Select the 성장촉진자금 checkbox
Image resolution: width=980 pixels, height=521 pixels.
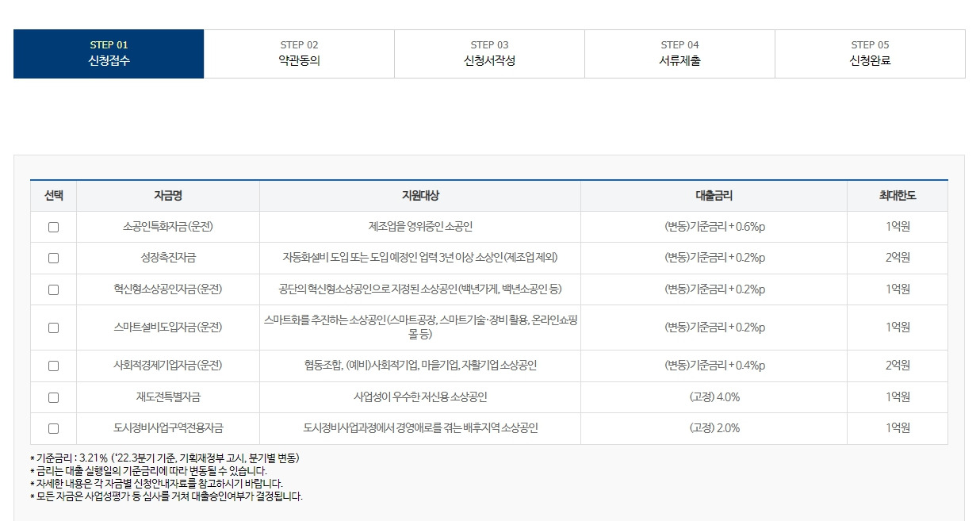pos(53,258)
